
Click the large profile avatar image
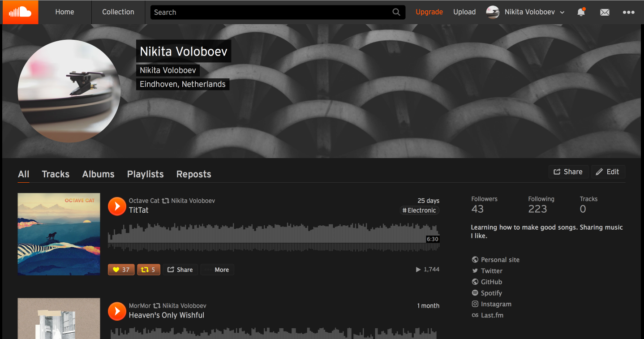pos(69,91)
